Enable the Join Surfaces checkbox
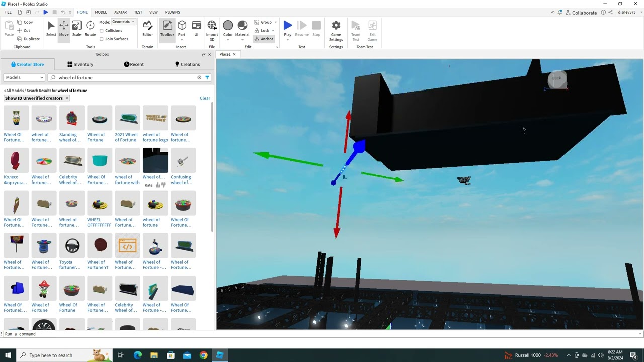 (x=102, y=39)
